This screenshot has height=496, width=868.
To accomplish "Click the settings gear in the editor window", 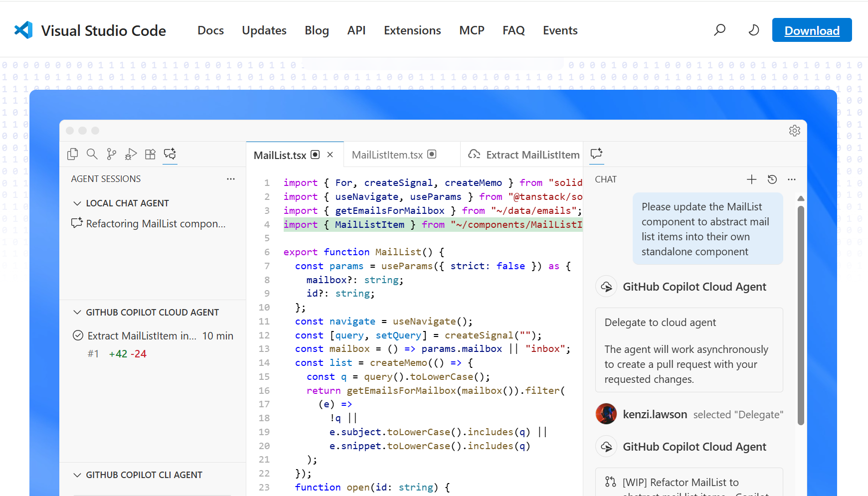I will point(795,131).
